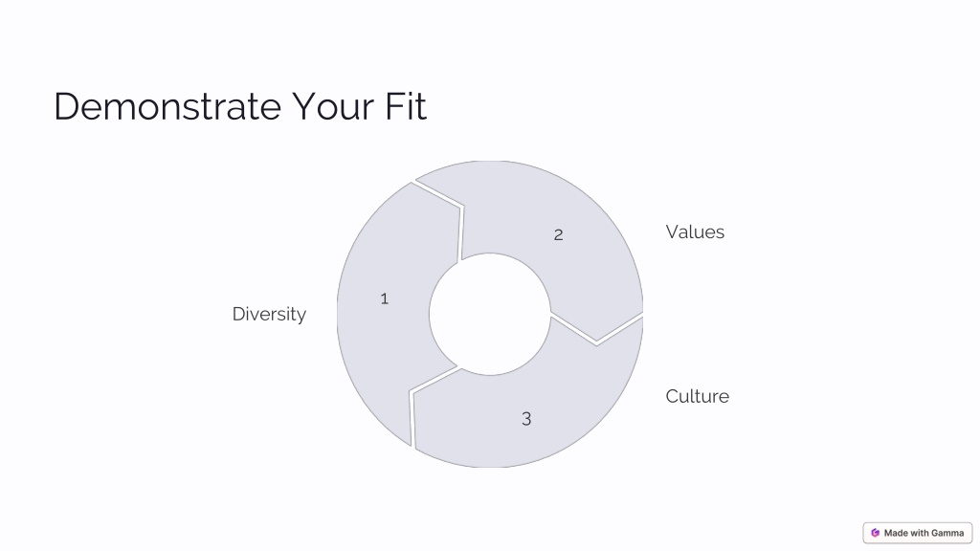This screenshot has width=980, height=551.
Task: Select the number 2 in cycle diagram
Action: coord(558,235)
